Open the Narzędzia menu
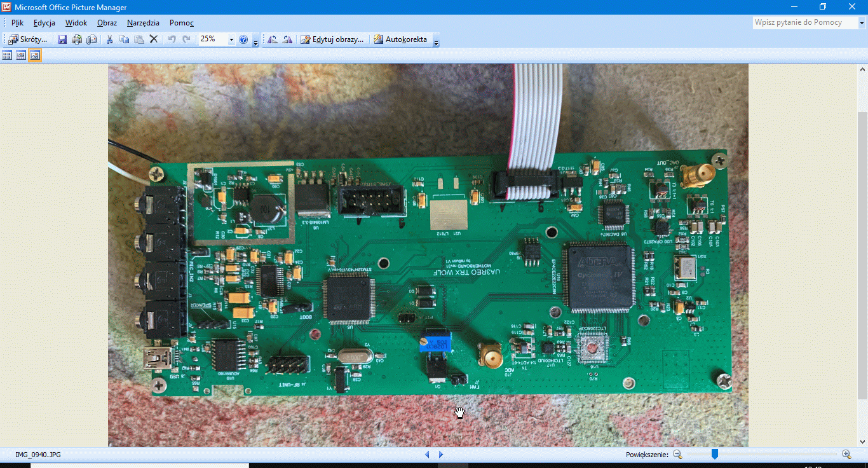 click(x=143, y=23)
